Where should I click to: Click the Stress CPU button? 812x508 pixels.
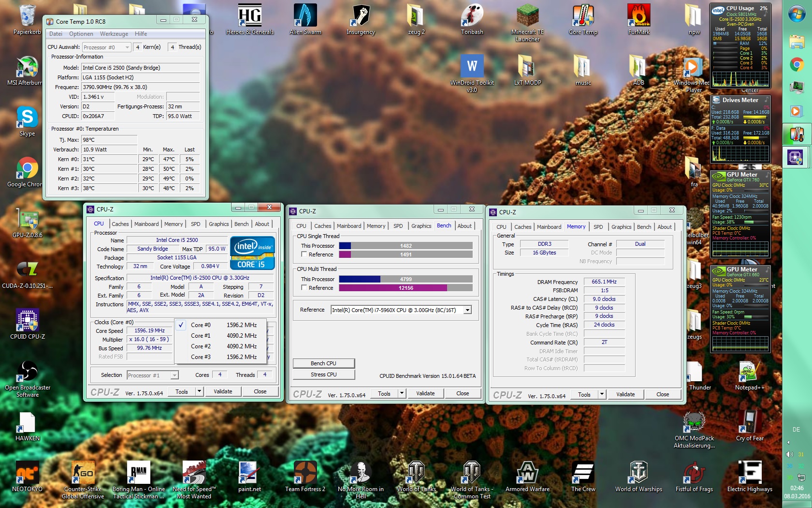pos(324,374)
